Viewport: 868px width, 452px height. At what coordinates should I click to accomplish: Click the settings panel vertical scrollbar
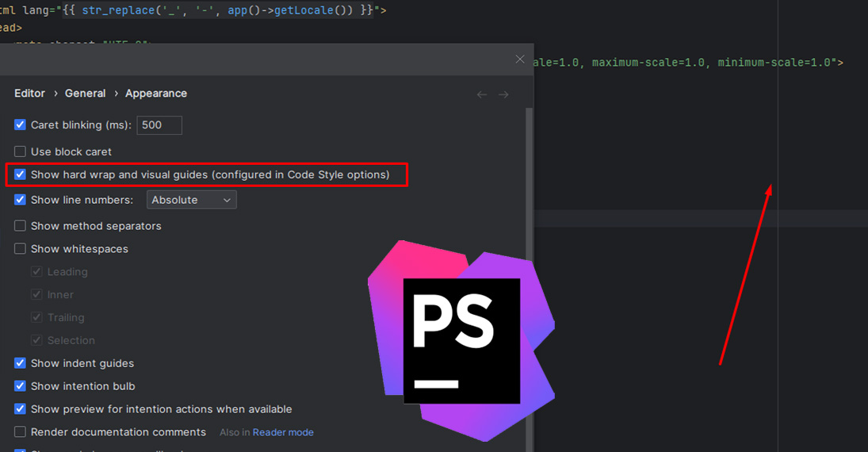click(530, 280)
